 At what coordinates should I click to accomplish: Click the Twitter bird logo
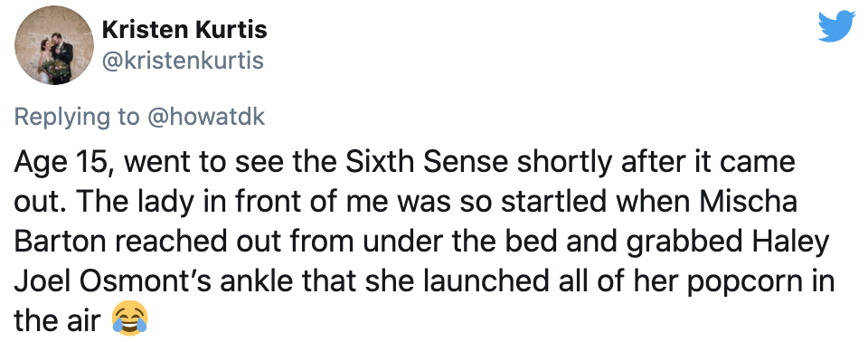point(836,26)
